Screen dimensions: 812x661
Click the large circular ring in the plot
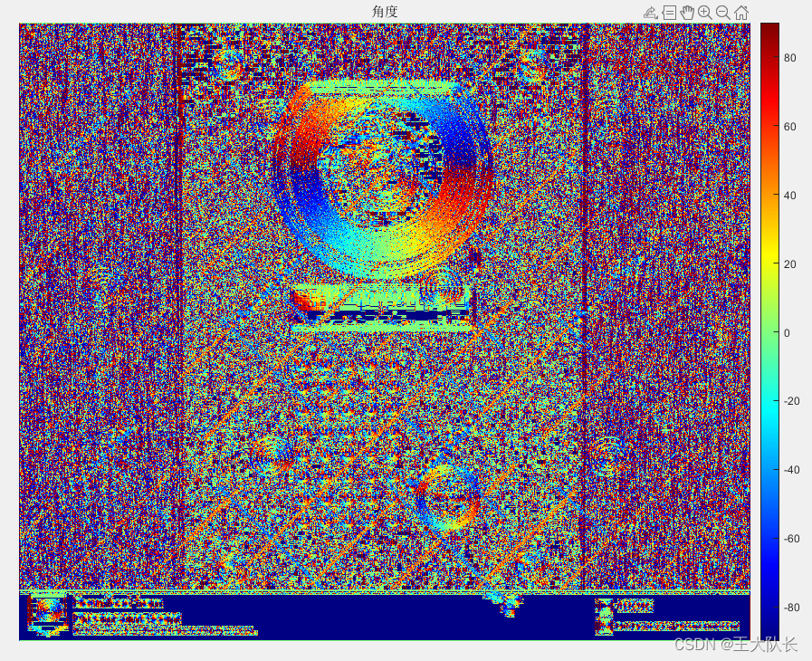tap(382, 178)
